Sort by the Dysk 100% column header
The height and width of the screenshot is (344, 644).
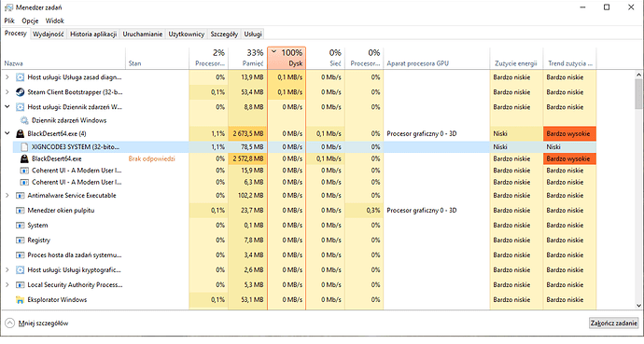click(x=287, y=58)
